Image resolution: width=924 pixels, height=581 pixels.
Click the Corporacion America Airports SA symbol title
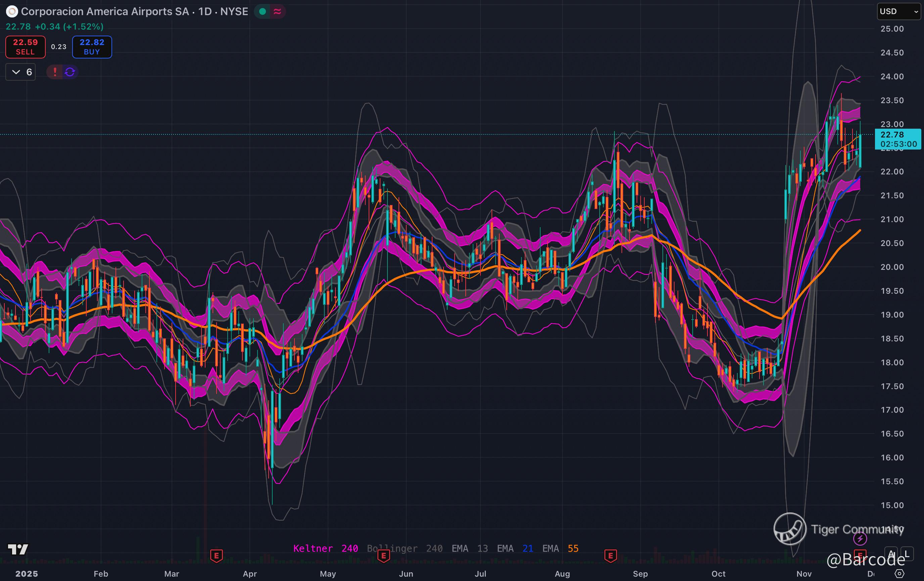tap(104, 11)
